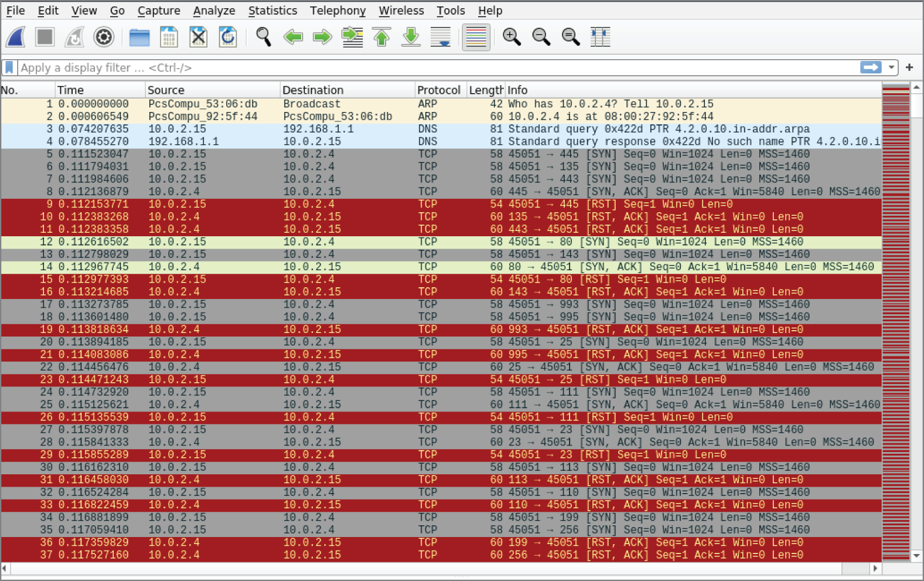
Task: Toggle auto-scroll during live capture
Action: tap(441, 37)
